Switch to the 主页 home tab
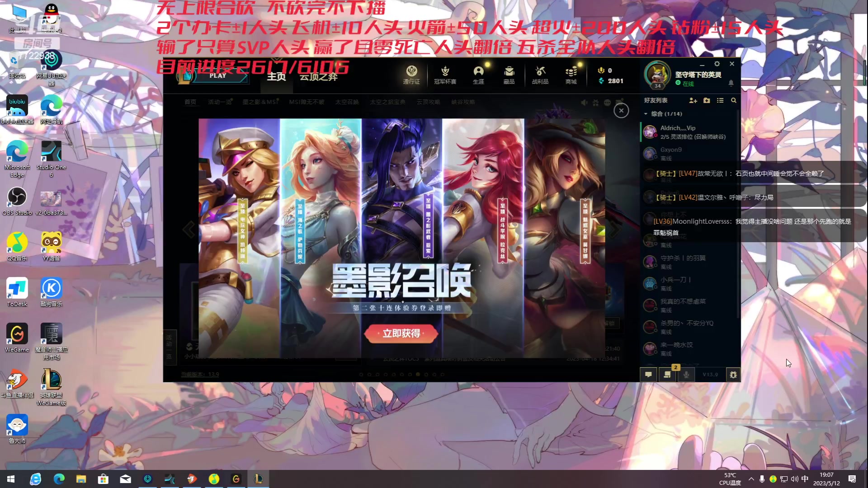Screen dimensions: 868x488 276,76
